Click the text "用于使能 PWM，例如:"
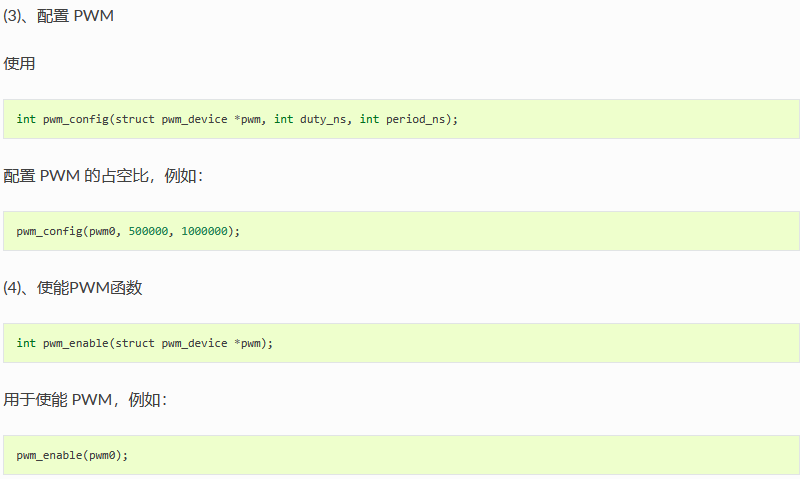This screenshot has width=800, height=479. (85, 400)
